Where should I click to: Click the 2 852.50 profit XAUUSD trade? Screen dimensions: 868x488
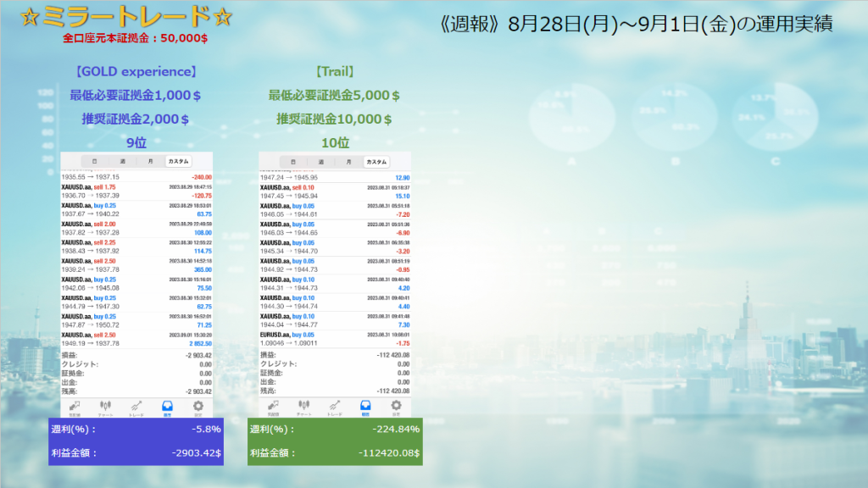136,338
